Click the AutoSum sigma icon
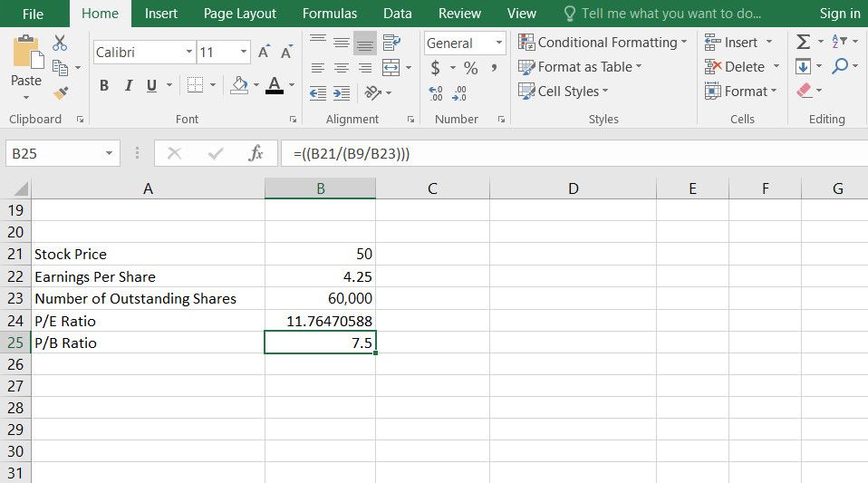 [x=803, y=43]
